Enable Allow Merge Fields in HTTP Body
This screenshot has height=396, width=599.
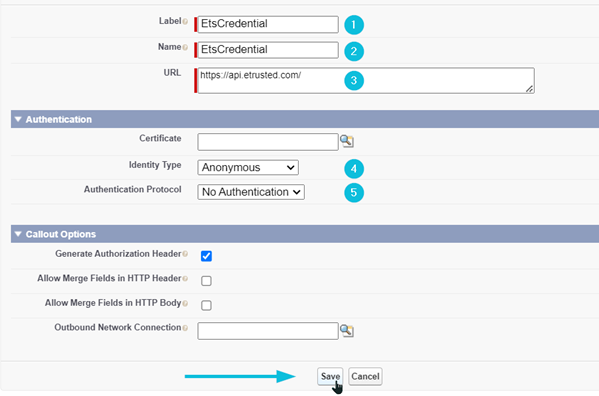click(206, 305)
